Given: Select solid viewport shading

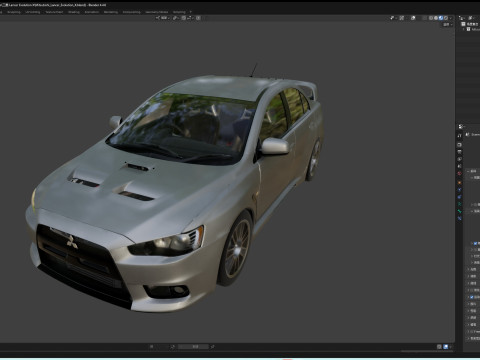Looking at the screenshot, I should point(436,18).
